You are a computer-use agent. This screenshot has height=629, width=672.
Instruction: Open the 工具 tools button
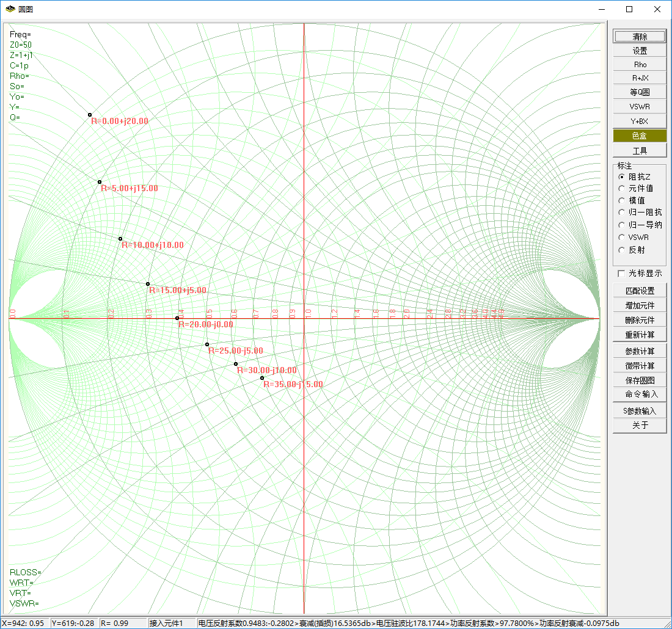(640, 150)
